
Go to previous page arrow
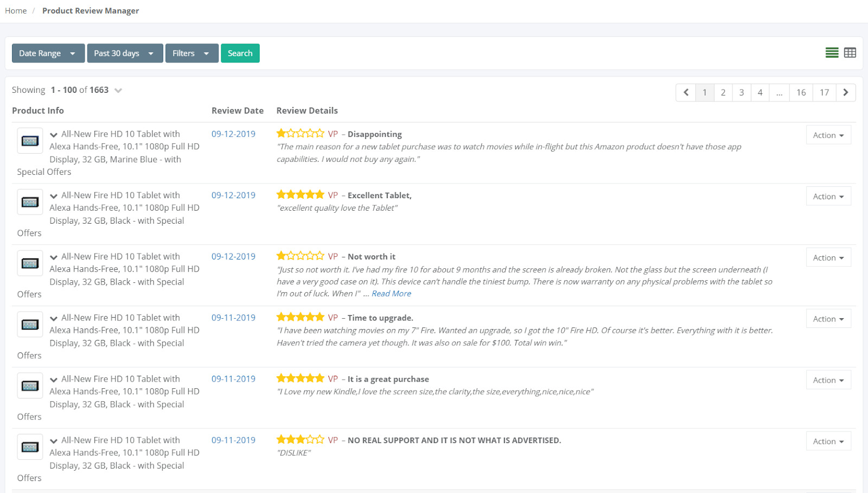[686, 92]
